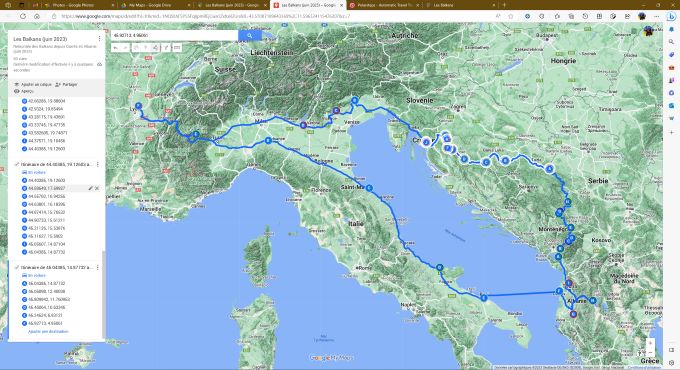Screen dimensions: 680x370
Task: Pick the measure distances ruler tool
Action: (x=177, y=48)
